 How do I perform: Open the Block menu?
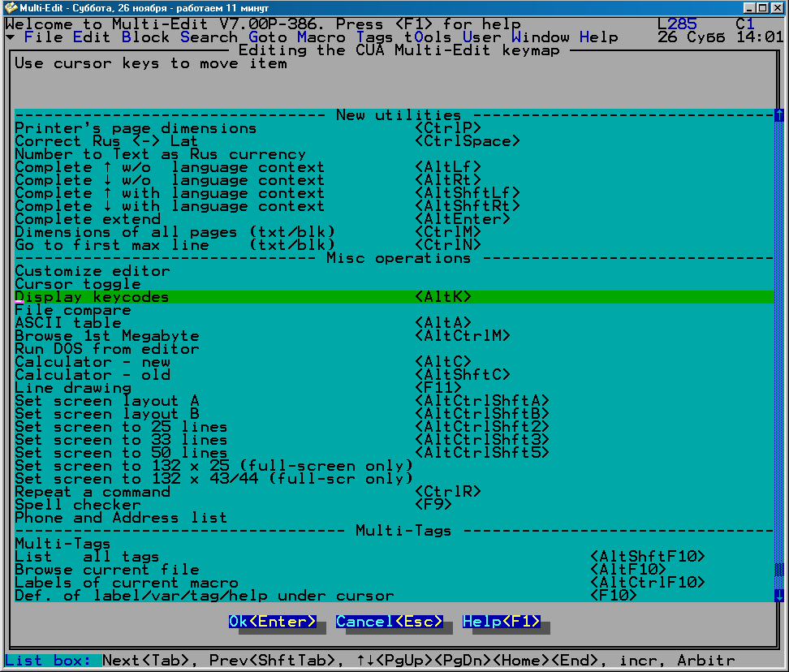coord(145,37)
